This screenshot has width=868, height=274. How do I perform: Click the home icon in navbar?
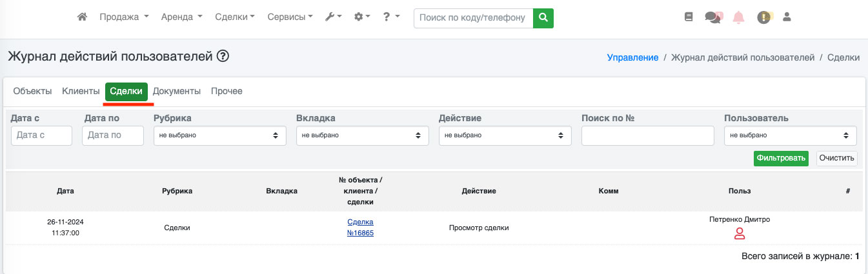pos(82,17)
